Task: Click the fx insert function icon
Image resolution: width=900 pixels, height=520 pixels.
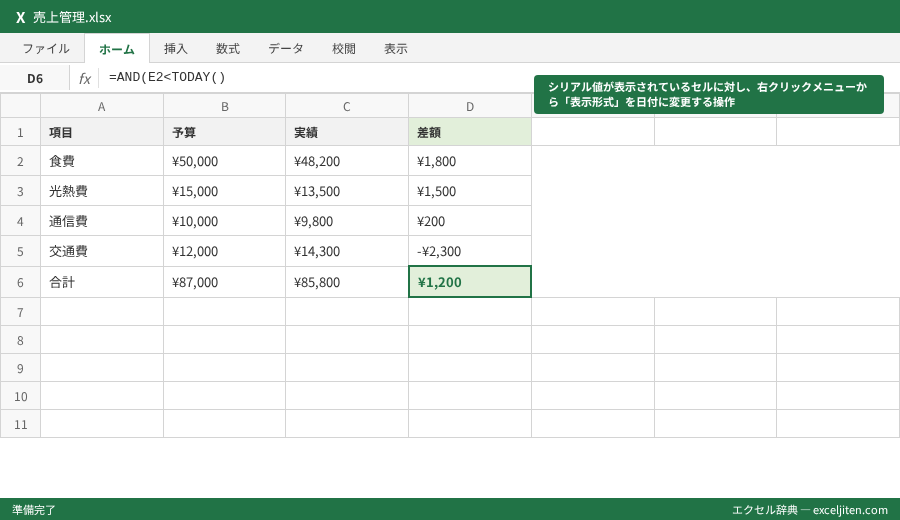Action: (x=84, y=79)
